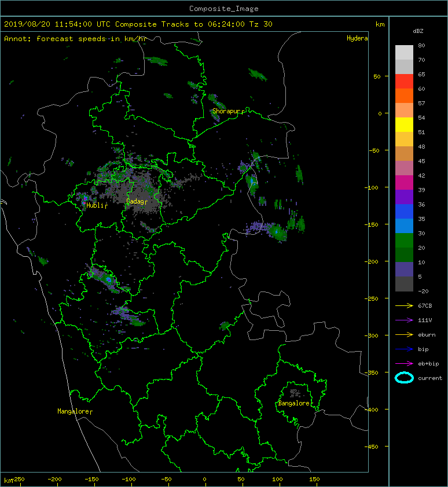Image resolution: width=448 pixels, height=487 pixels.
Task: Click 'Annot: forecast speeds in km/hr' text
Action: tap(75, 39)
